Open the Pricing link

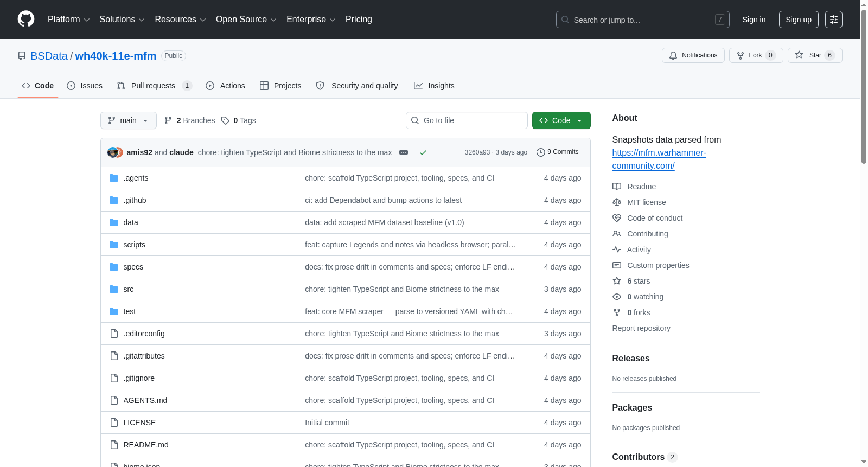[x=359, y=20]
